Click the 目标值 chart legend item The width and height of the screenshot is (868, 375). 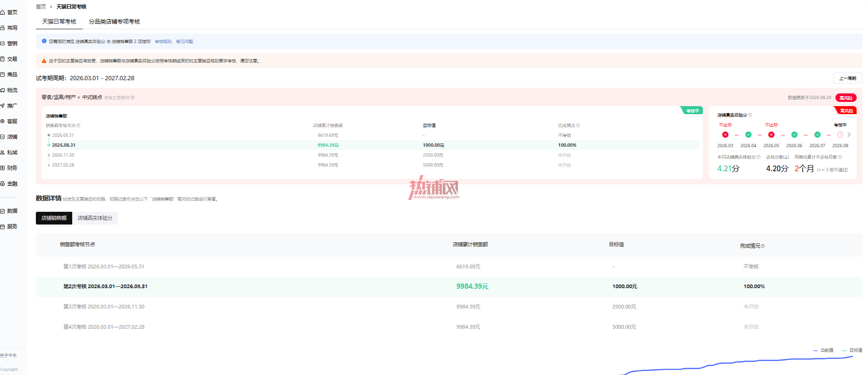[x=852, y=350]
